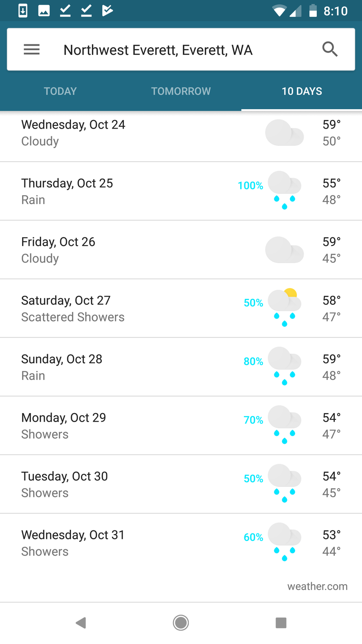Open the hamburger navigation menu
Image resolution: width=362 pixels, height=644 pixels.
click(32, 50)
